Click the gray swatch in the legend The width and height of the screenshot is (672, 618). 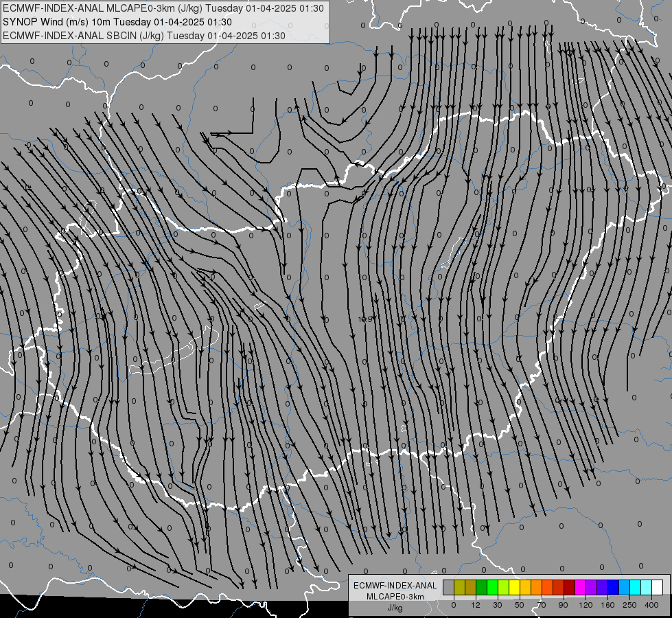pyautogui.click(x=448, y=587)
